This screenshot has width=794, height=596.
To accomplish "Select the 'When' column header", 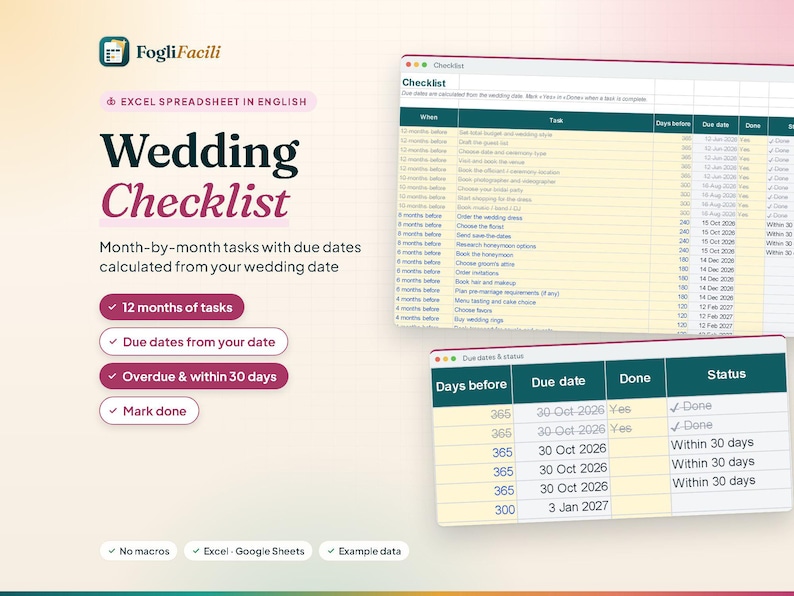I will 429,117.
